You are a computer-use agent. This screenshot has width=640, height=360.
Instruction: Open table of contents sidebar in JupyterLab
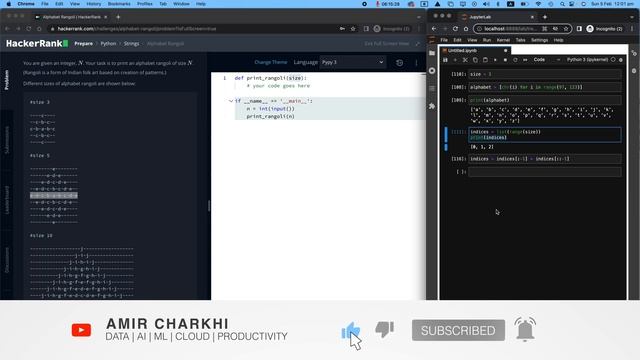pos(432,89)
